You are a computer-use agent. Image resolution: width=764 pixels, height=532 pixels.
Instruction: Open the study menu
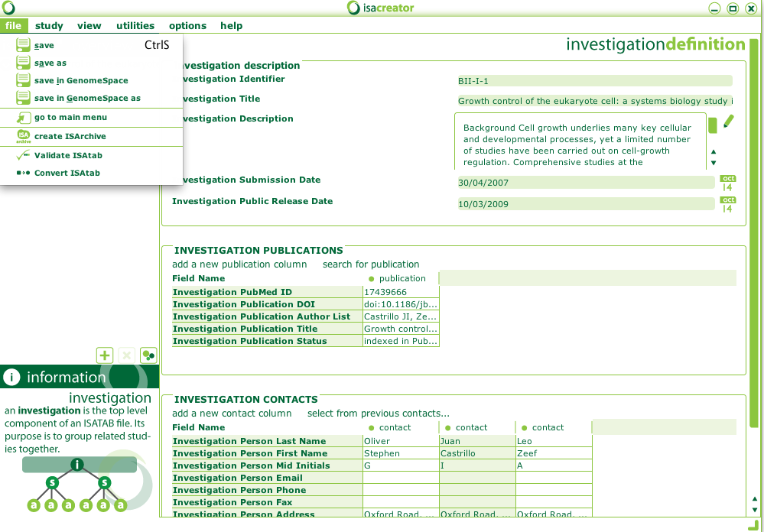49,26
